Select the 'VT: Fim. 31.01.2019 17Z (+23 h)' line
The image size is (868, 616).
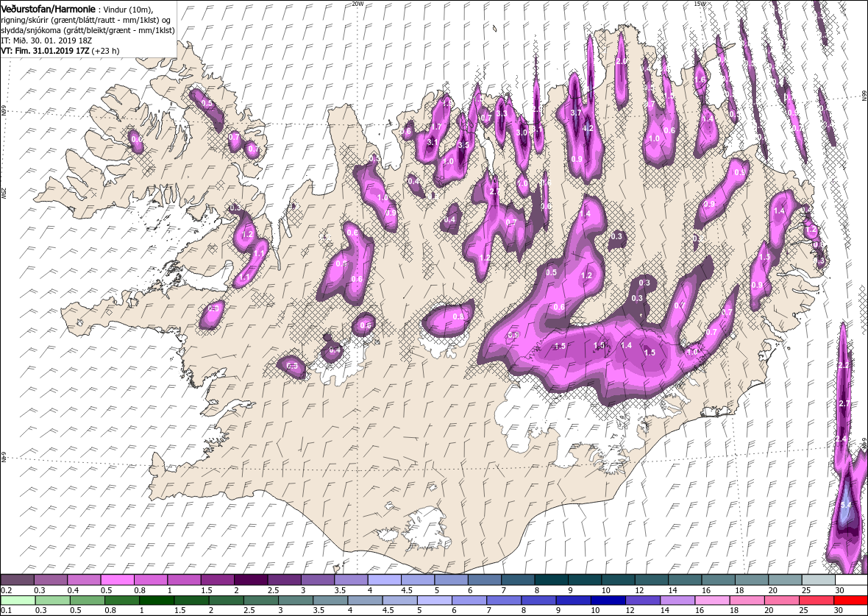coord(60,50)
